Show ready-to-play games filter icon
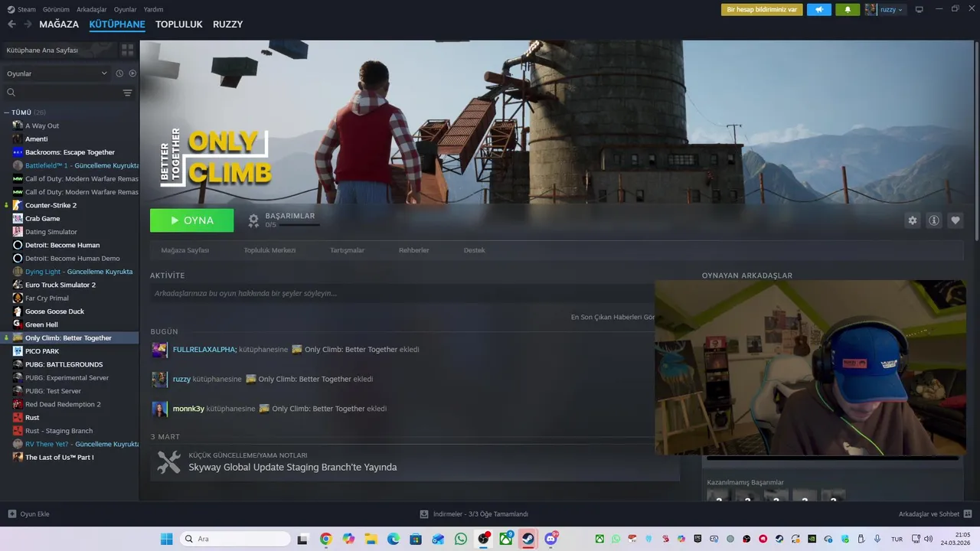Image resolution: width=980 pixels, height=551 pixels. pyautogui.click(x=132, y=73)
